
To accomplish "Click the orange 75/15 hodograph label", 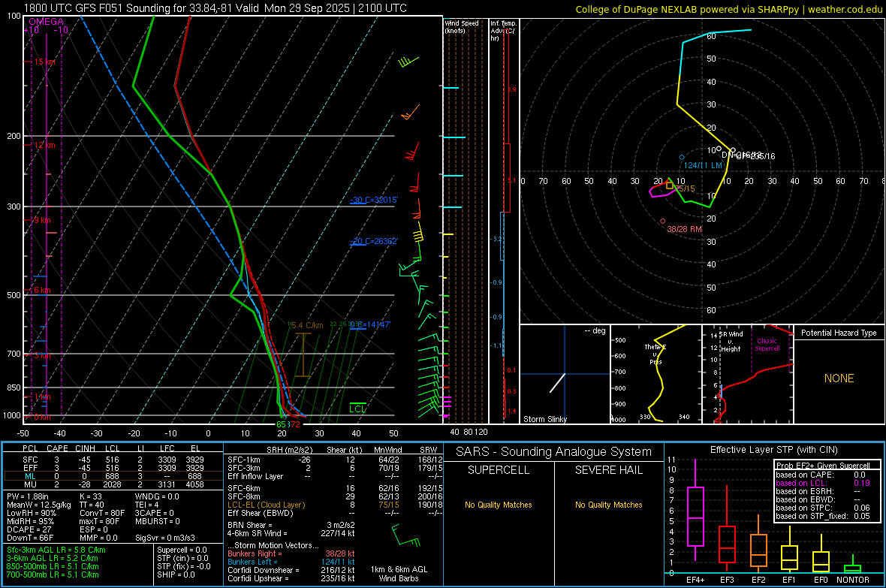I will [685, 188].
